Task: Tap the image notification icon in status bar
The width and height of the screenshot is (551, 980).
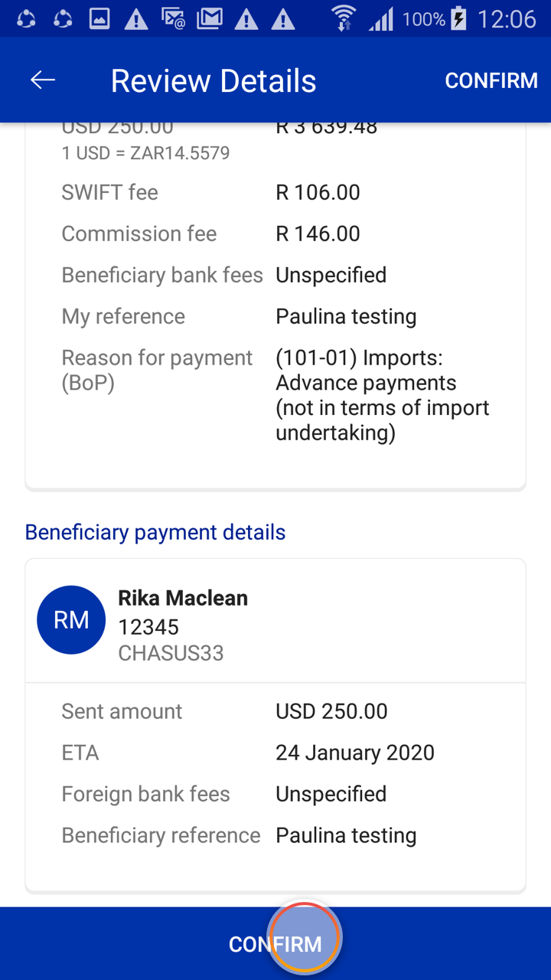Action: click(x=99, y=18)
